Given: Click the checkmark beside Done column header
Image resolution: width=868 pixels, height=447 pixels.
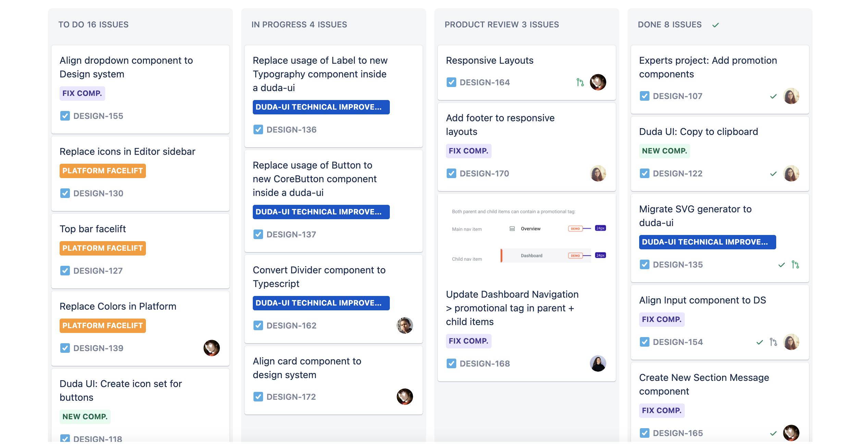Looking at the screenshot, I should coord(715,25).
